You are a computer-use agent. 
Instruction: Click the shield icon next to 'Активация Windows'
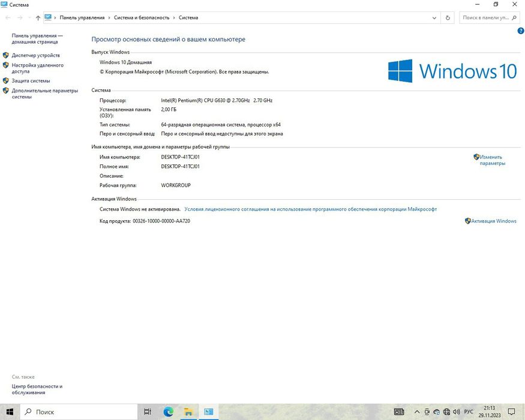(468, 221)
